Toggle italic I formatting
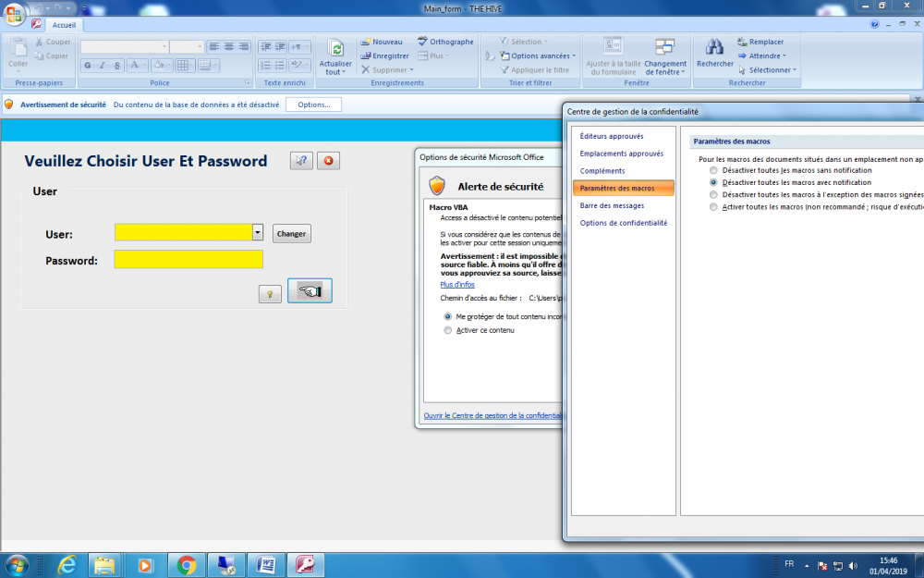 (x=103, y=65)
